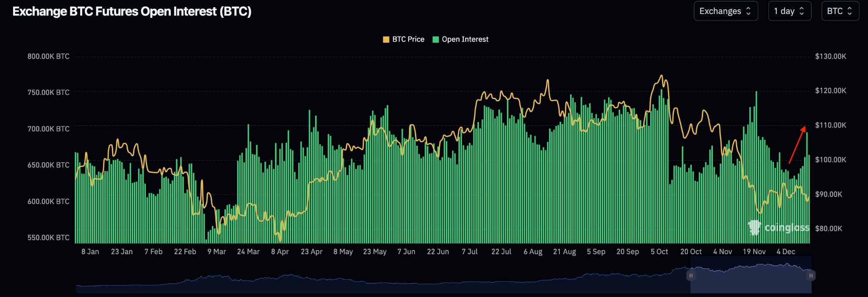Click the 22 Feb date label
Viewport: 868px width, 297px height.
tap(185, 252)
